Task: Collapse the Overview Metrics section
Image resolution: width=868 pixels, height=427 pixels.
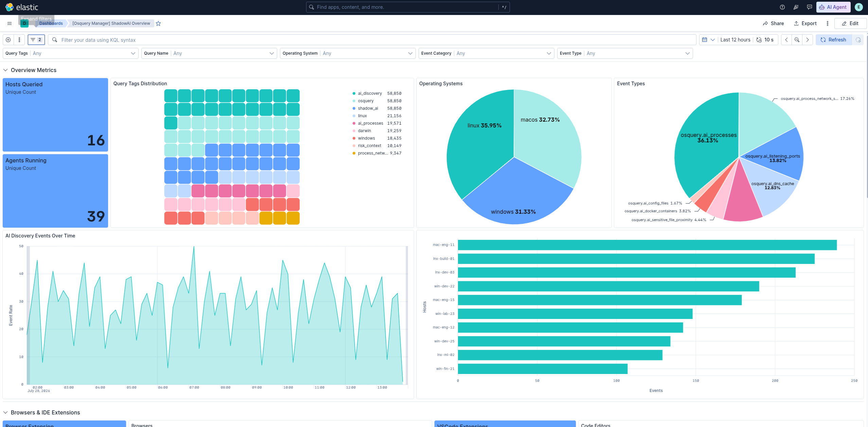Action: click(x=5, y=70)
